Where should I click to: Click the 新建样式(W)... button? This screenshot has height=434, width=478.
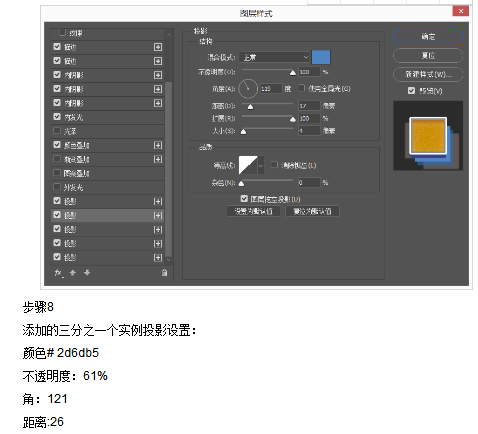click(x=428, y=74)
